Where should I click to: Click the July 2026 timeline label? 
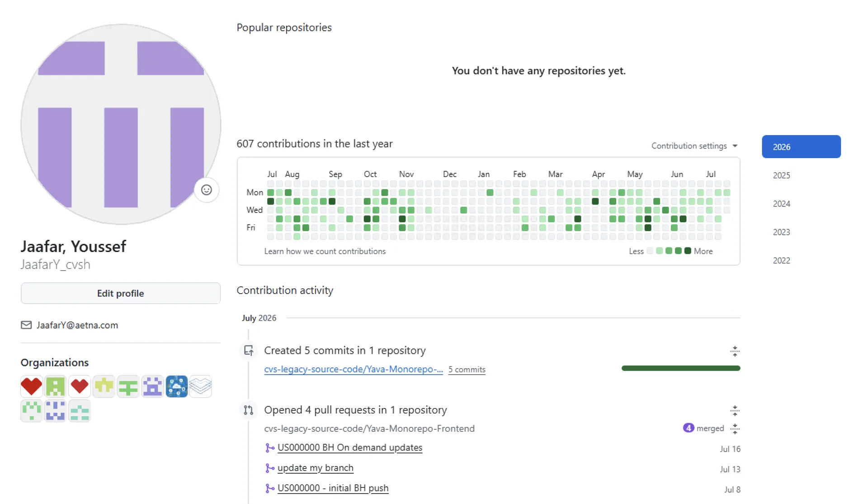(259, 318)
